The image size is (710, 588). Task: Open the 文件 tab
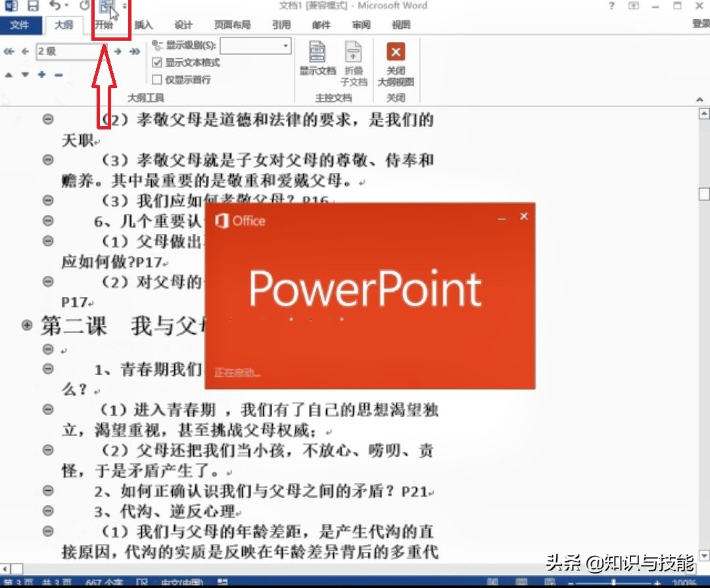click(x=20, y=24)
